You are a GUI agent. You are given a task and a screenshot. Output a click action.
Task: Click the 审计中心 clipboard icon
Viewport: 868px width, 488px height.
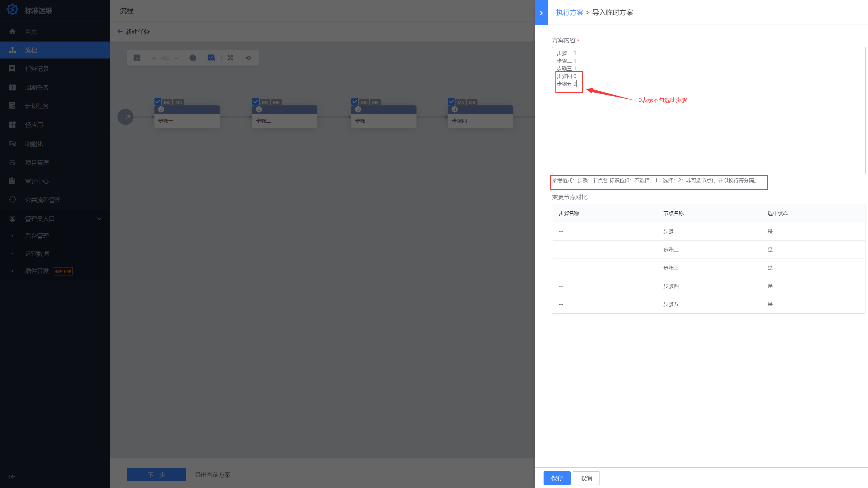point(12,181)
